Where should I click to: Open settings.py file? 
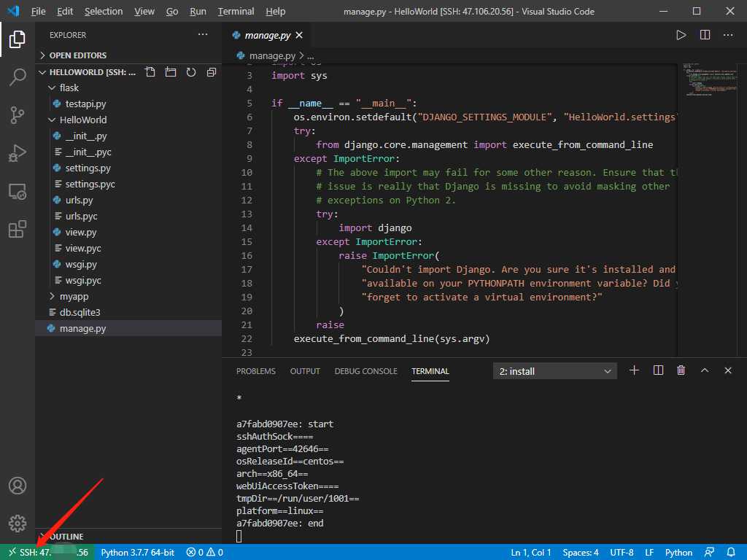[x=88, y=168]
